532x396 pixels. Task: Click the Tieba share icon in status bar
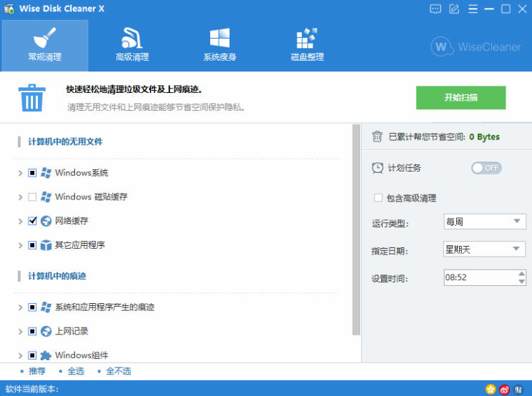click(x=518, y=390)
